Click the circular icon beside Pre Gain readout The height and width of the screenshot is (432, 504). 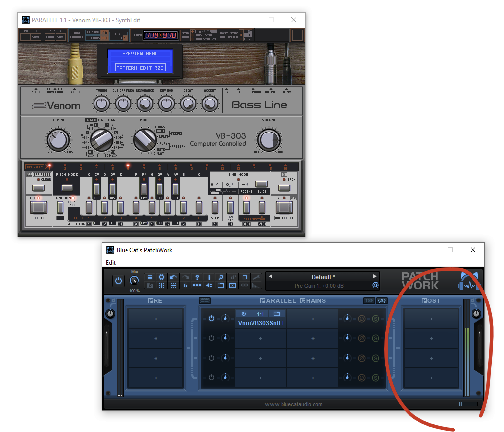click(375, 285)
